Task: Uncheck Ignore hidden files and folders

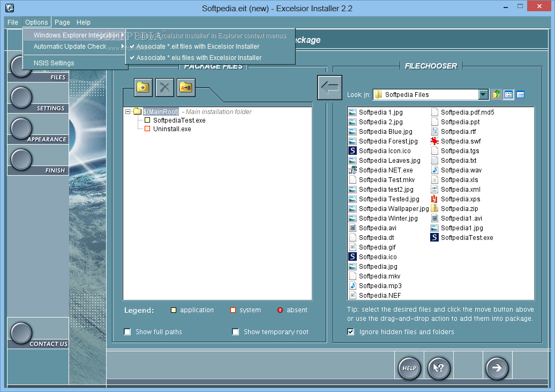Action: [351, 332]
